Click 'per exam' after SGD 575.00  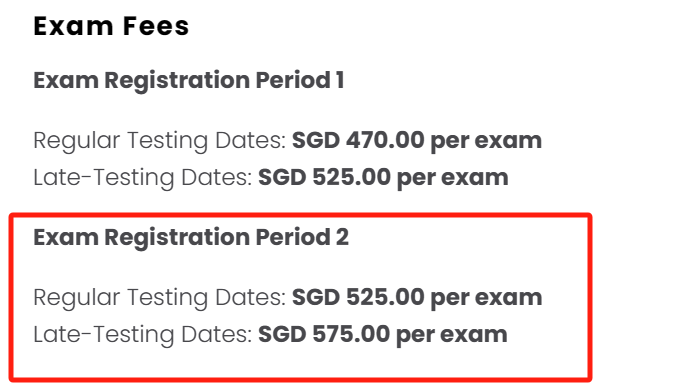(x=452, y=335)
